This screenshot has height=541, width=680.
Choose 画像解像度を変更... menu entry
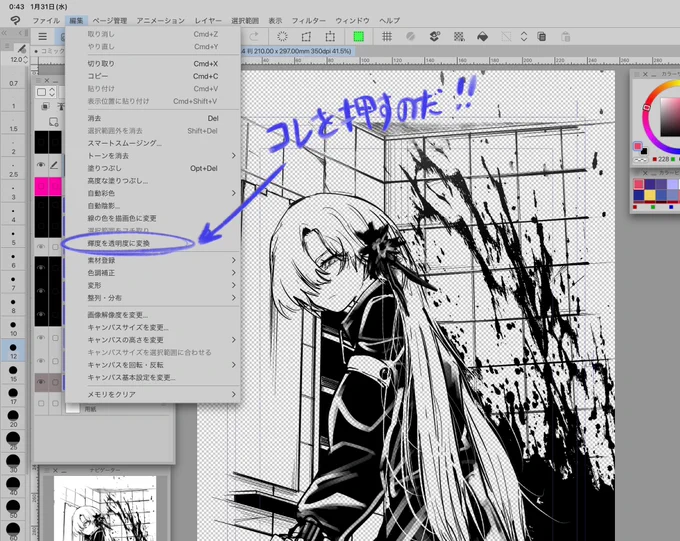coord(153,315)
